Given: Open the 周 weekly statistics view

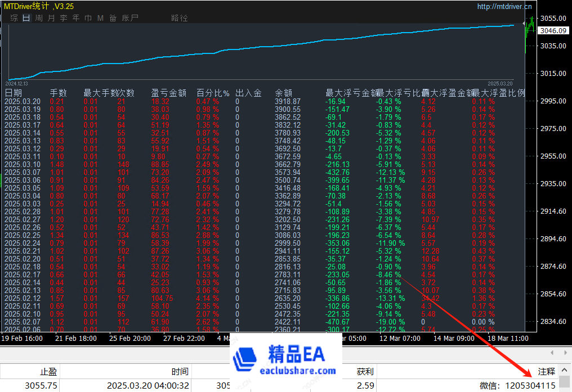Looking at the screenshot, I should click(39, 18).
